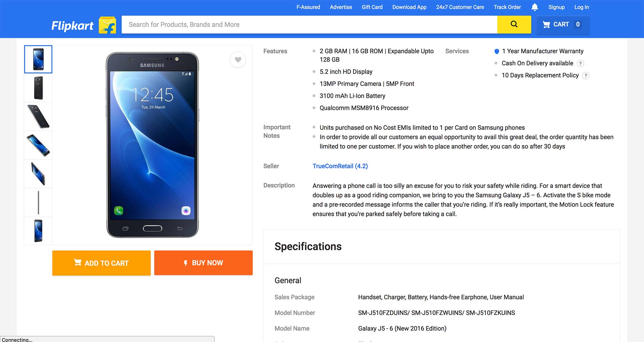
Task: Click the Sales Package contents value
Action: [441, 297]
